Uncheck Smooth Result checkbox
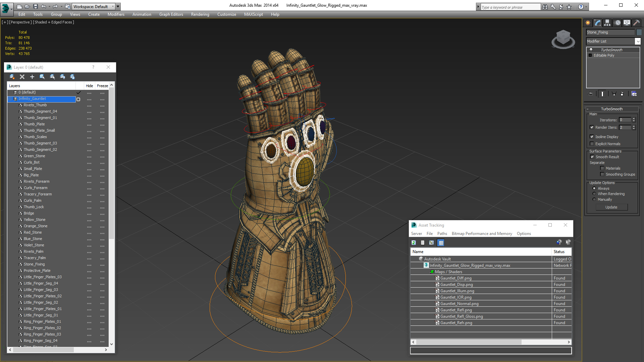644x362 pixels. point(592,157)
